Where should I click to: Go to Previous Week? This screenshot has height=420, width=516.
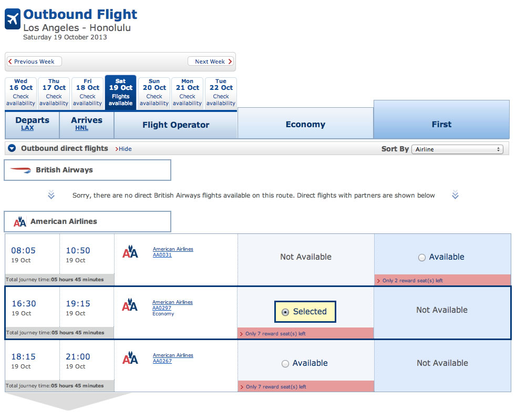pyautogui.click(x=34, y=62)
